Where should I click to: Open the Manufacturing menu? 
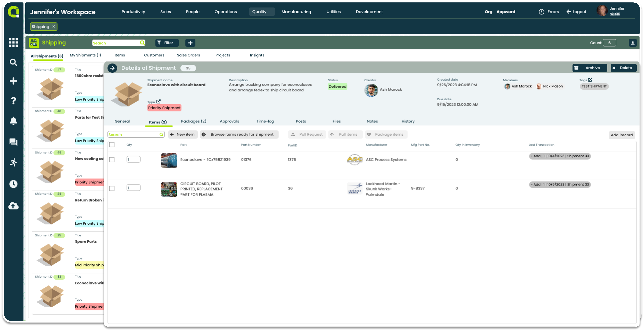296,12
